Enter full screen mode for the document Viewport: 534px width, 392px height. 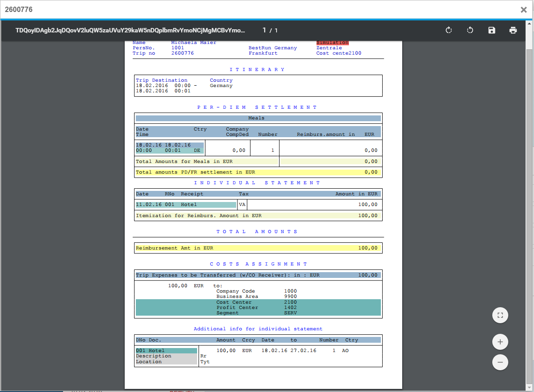point(500,315)
